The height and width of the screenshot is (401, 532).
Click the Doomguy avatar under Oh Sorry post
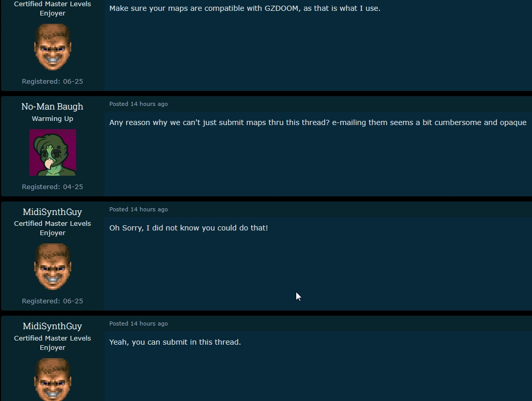point(53,267)
